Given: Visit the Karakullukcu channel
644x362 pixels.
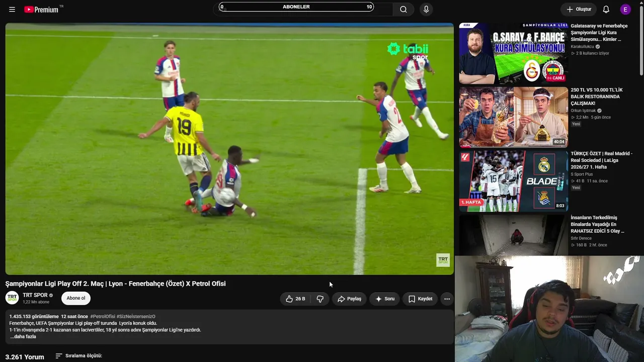Looking at the screenshot, I should [x=582, y=47].
